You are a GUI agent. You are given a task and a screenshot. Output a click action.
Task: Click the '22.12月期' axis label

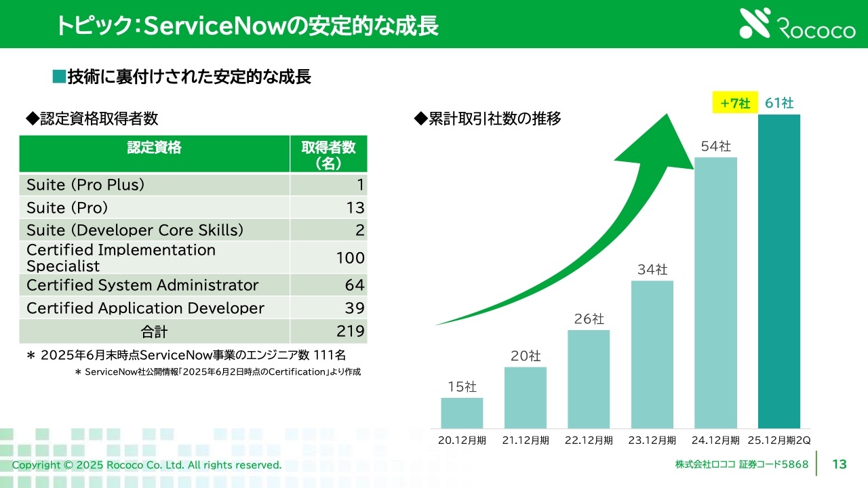tap(589, 440)
